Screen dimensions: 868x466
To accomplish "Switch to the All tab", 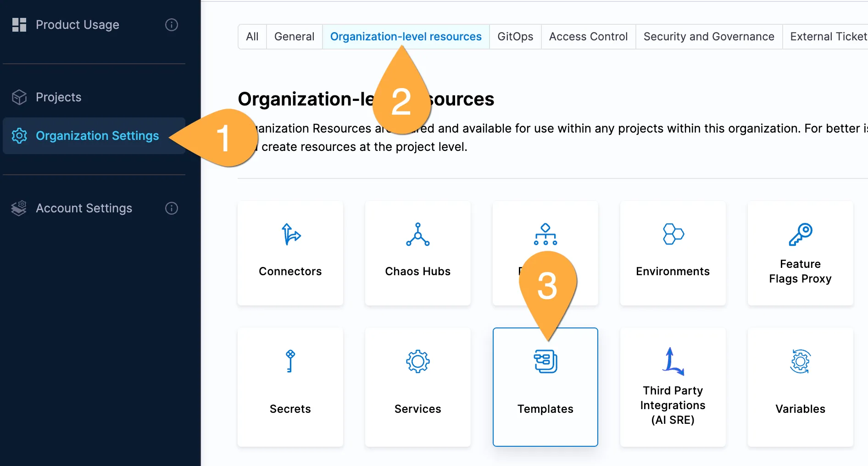I will click(252, 37).
